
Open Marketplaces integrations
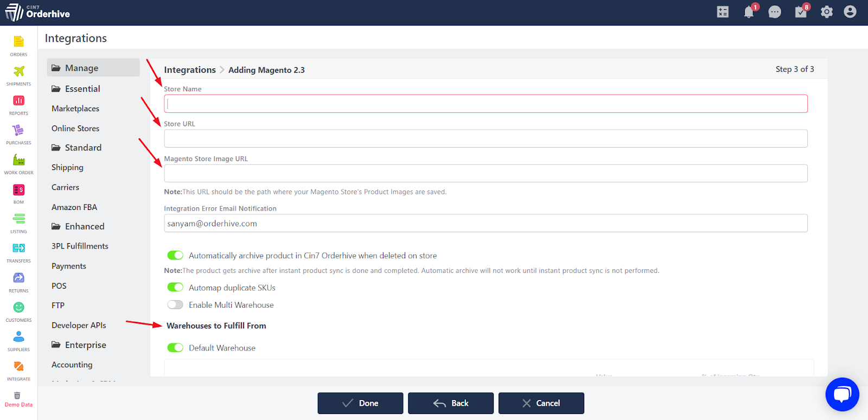point(75,109)
